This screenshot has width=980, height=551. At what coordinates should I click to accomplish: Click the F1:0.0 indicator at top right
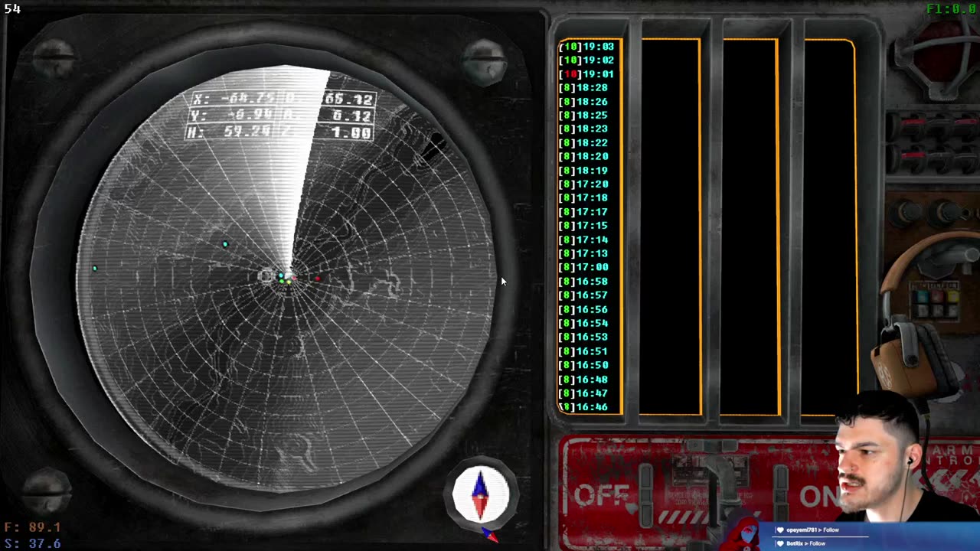(x=951, y=9)
